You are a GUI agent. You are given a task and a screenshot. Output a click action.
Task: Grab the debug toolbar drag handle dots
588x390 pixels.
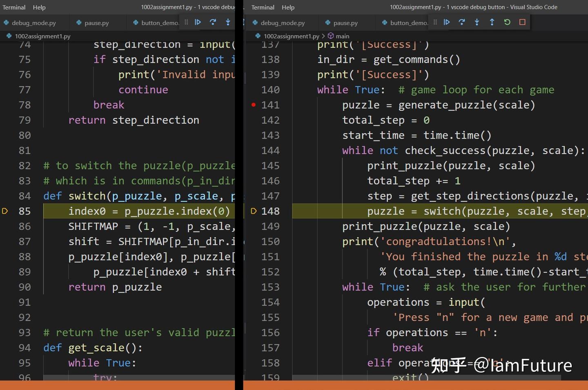pyautogui.click(x=435, y=22)
